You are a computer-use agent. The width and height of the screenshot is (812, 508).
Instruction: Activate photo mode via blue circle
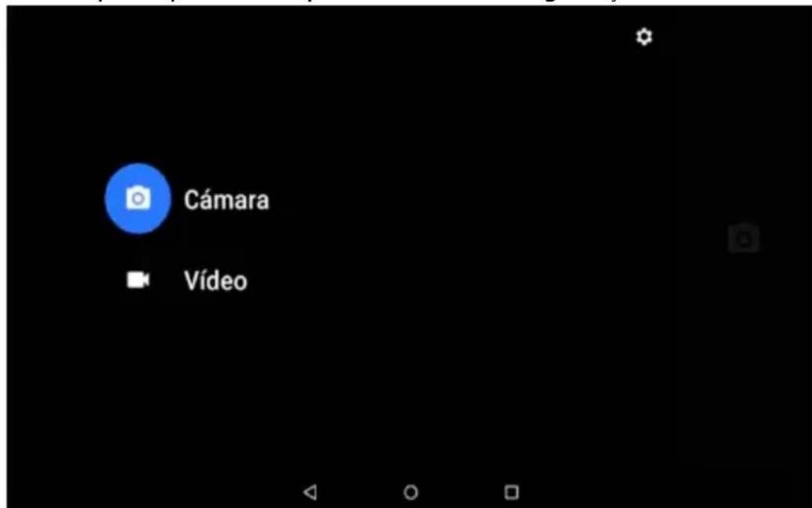[138, 198]
